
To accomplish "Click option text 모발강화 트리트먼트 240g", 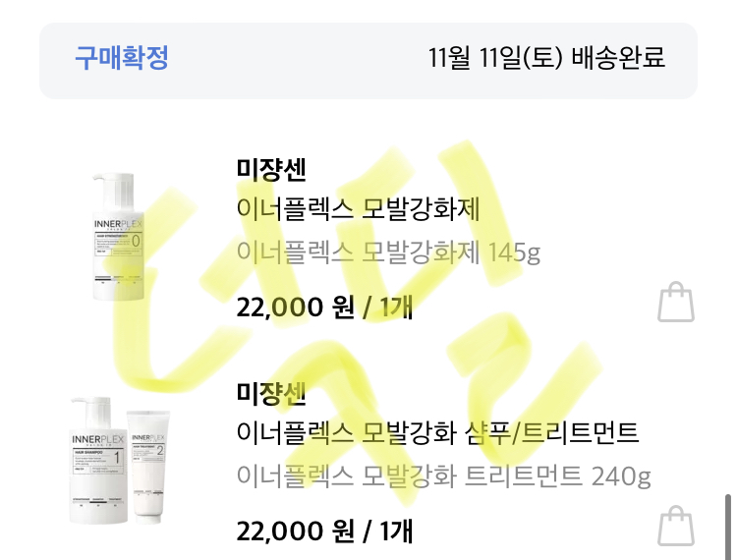I will coord(506,476).
